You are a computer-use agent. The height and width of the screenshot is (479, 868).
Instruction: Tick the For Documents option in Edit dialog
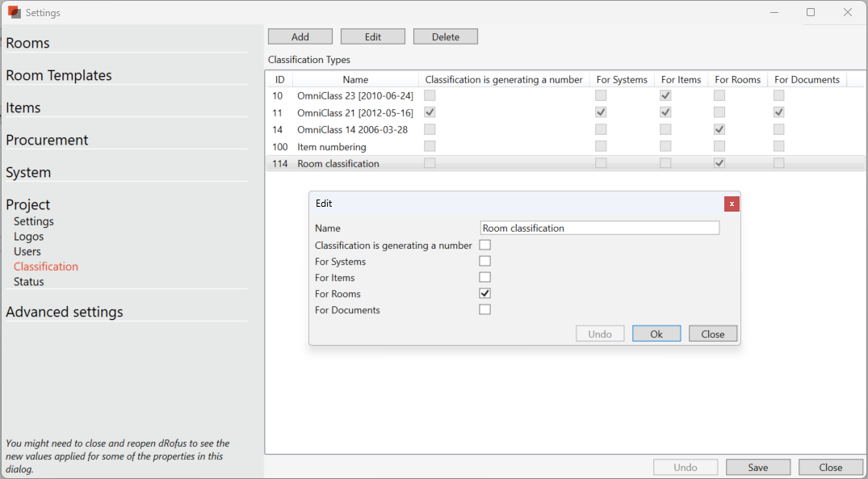[484, 309]
